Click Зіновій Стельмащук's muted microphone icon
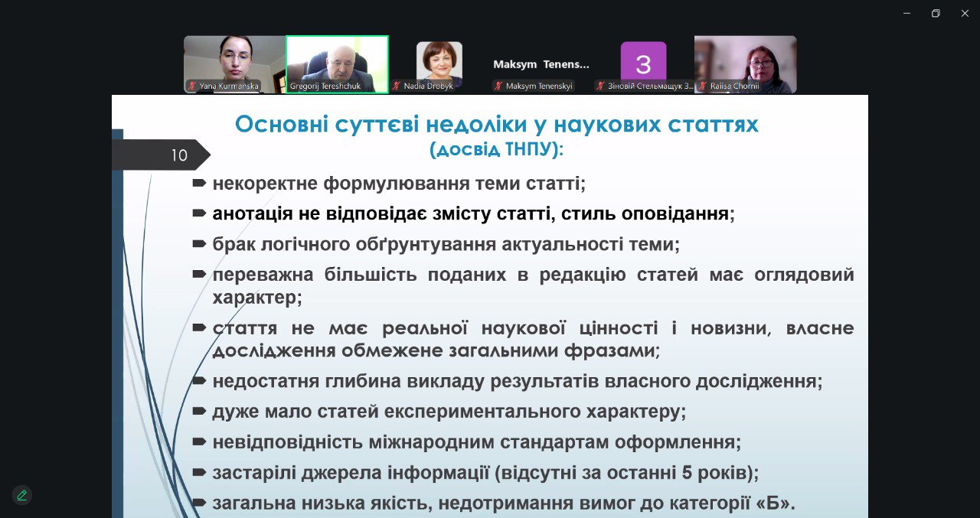 pyautogui.click(x=601, y=86)
